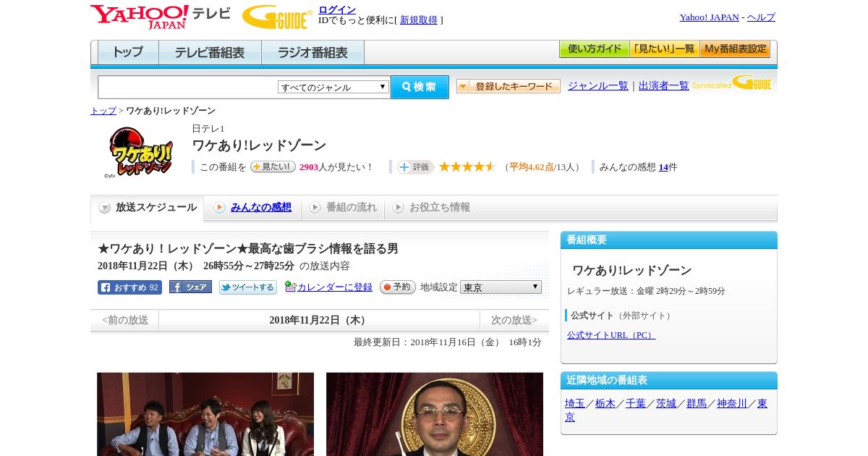Click the 見たい! plus button
Screen dimensions: 868x456
(273, 166)
